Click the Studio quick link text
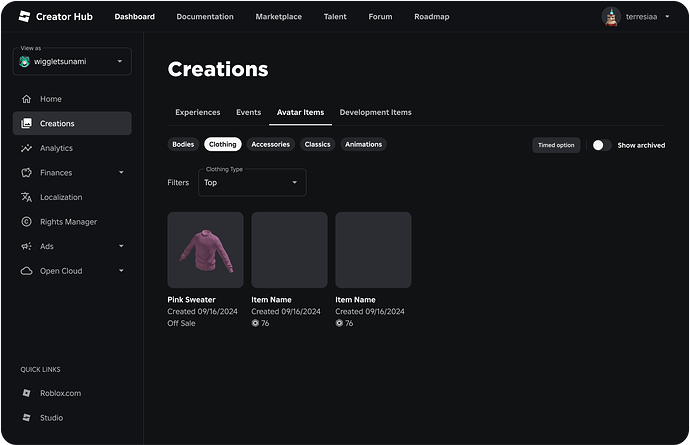 point(51,418)
